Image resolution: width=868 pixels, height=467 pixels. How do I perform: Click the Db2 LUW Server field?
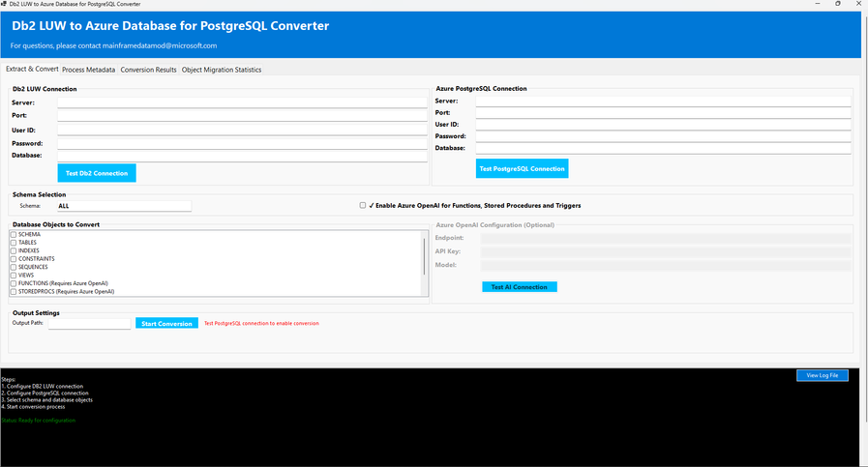point(242,102)
